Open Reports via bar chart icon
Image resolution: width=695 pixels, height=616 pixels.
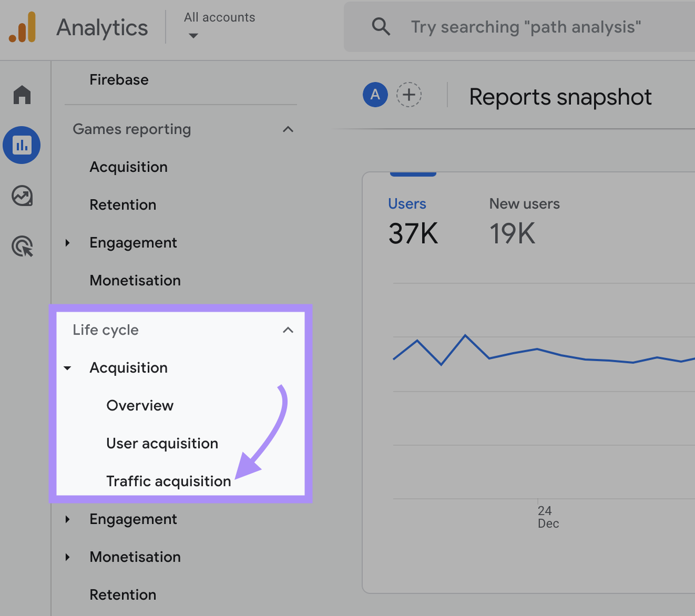pos(21,145)
